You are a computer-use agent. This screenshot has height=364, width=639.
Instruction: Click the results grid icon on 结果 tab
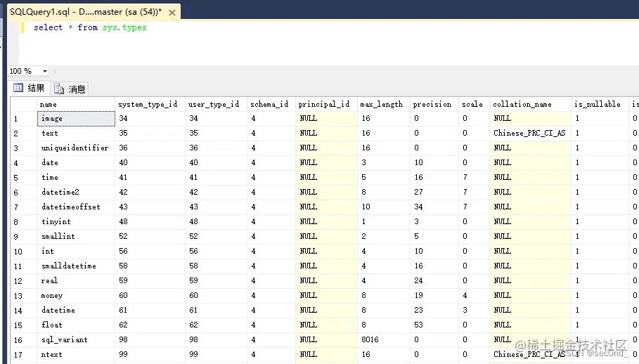18,88
